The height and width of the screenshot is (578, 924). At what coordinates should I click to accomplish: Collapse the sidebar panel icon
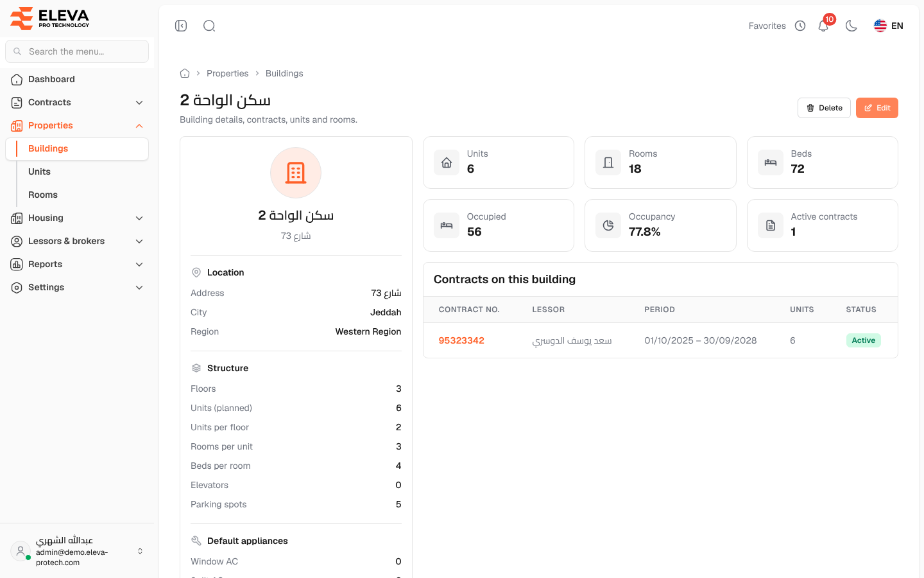point(181,26)
